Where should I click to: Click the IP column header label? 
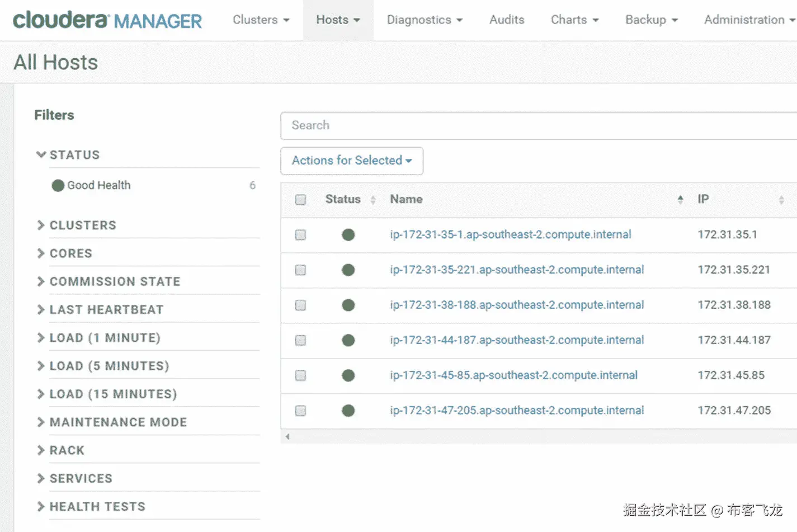point(703,200)
